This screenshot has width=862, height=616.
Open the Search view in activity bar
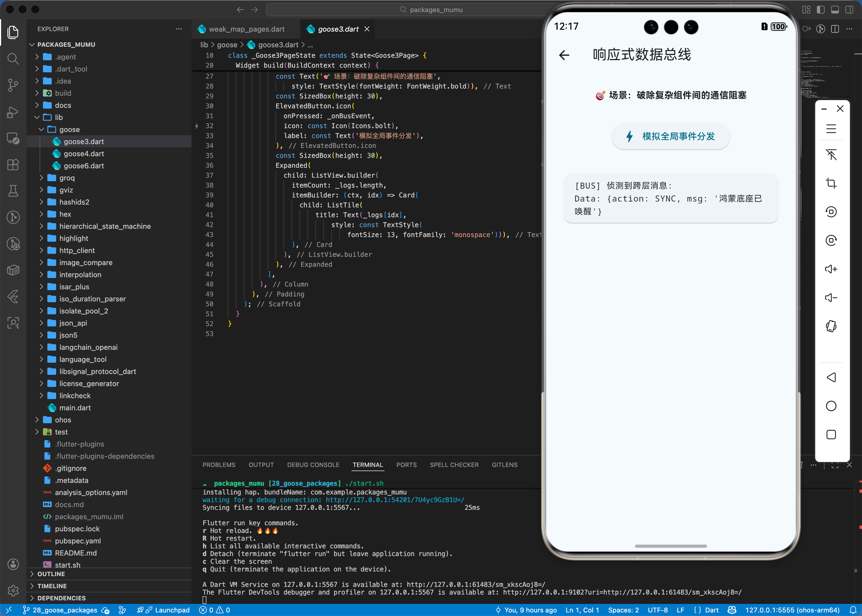[13, 59]
